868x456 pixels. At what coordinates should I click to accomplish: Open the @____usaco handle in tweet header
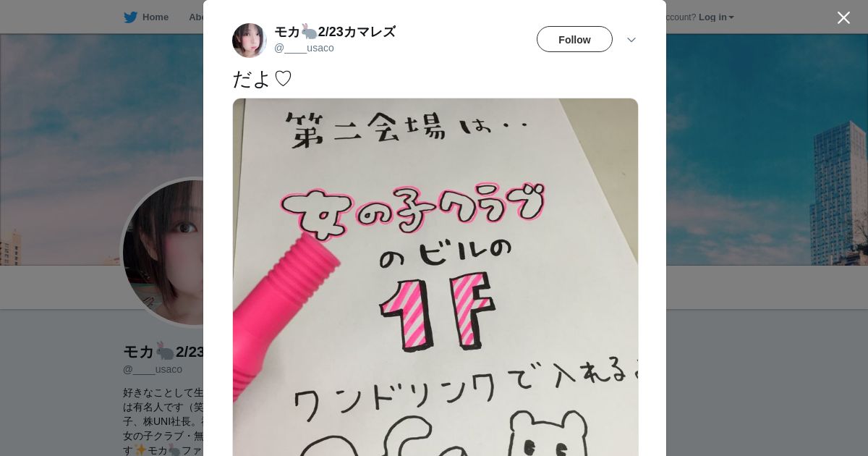click(304, 48)
